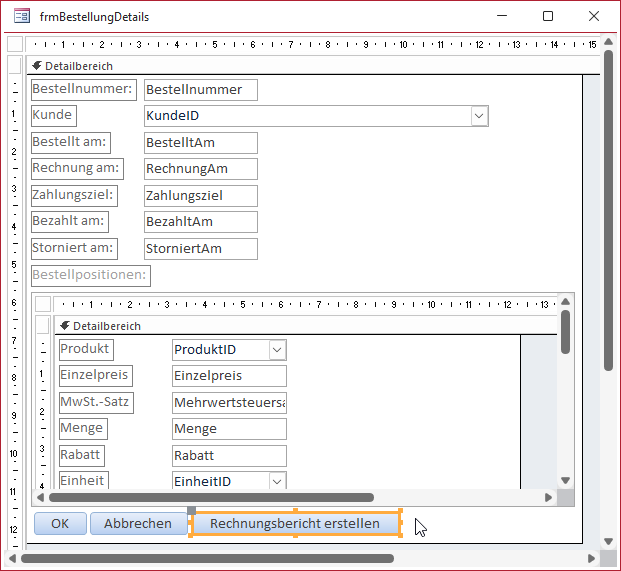Select the Rechnungsbericht erstellen button
The height and width of the screenshot is (571, 621).
point(295,523)
